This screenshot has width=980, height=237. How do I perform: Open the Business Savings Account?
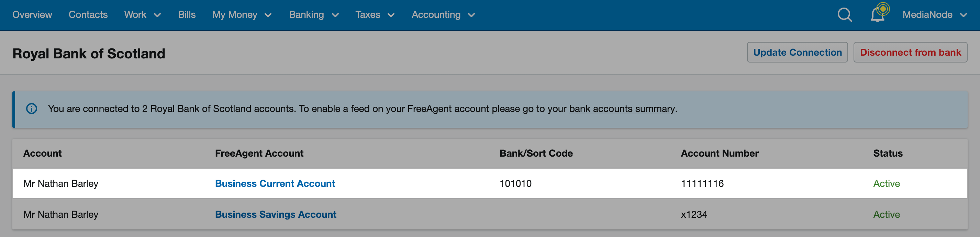276,214
